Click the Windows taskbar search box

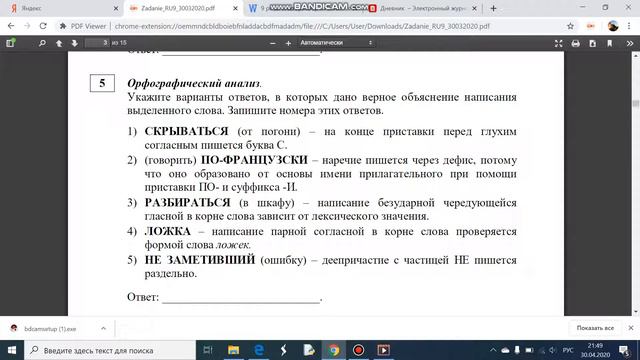pos(110,350)
